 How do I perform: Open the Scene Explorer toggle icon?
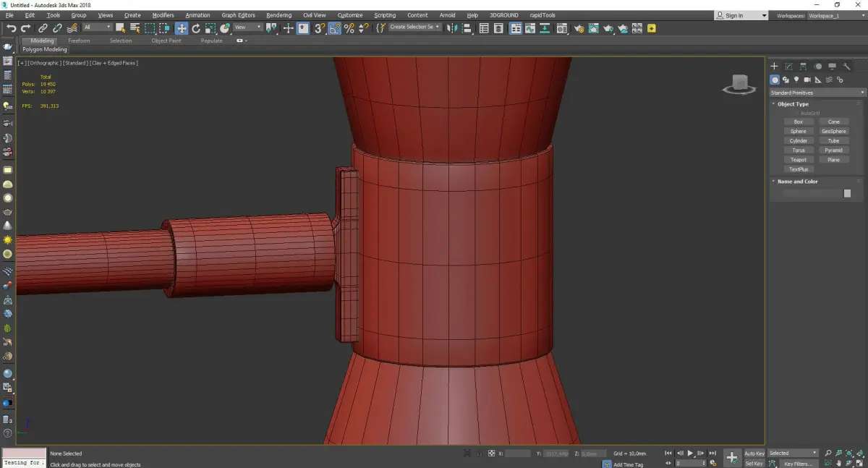[x=484, y=28]
